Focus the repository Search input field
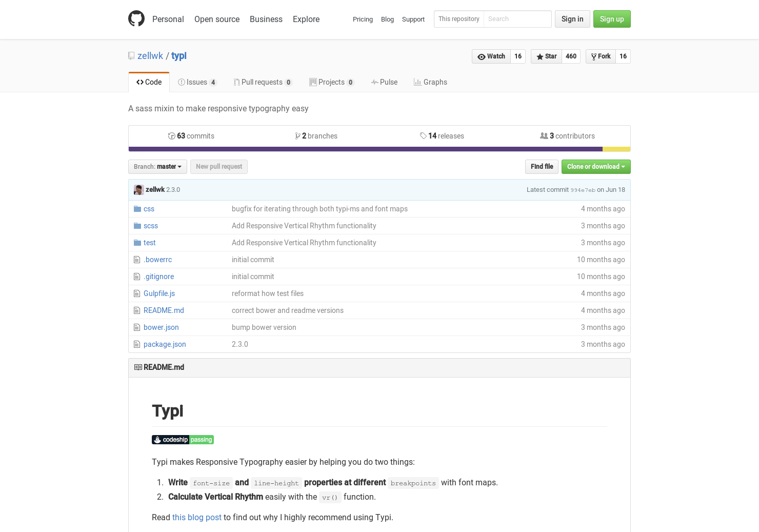 517,19
